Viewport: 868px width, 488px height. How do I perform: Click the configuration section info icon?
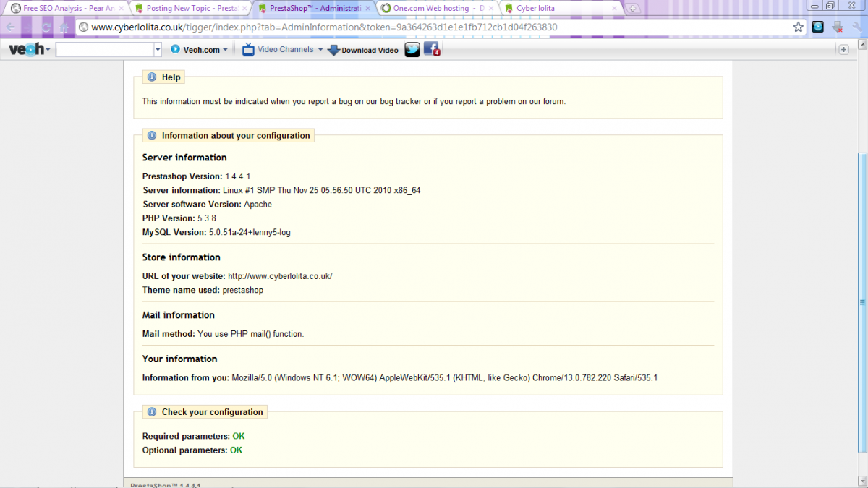[152, 136]
